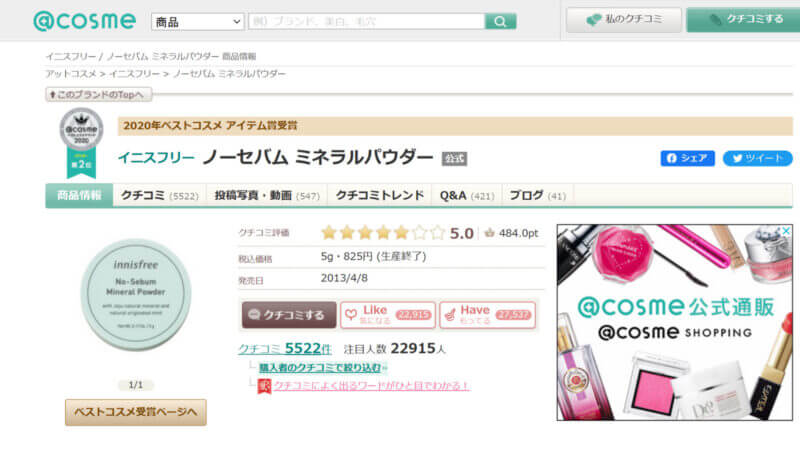Click the Like 気になる button
Screen dimensions: 800x450
tap(388, 315)
